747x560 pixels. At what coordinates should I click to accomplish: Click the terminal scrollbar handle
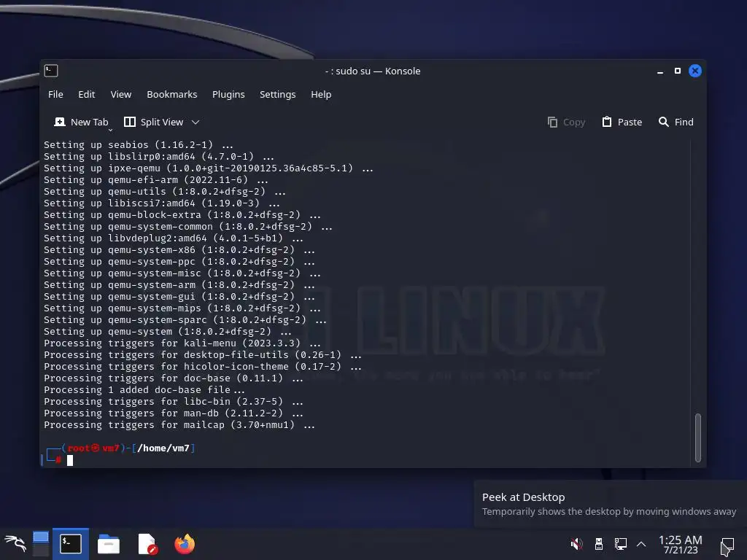pos(698,437)
